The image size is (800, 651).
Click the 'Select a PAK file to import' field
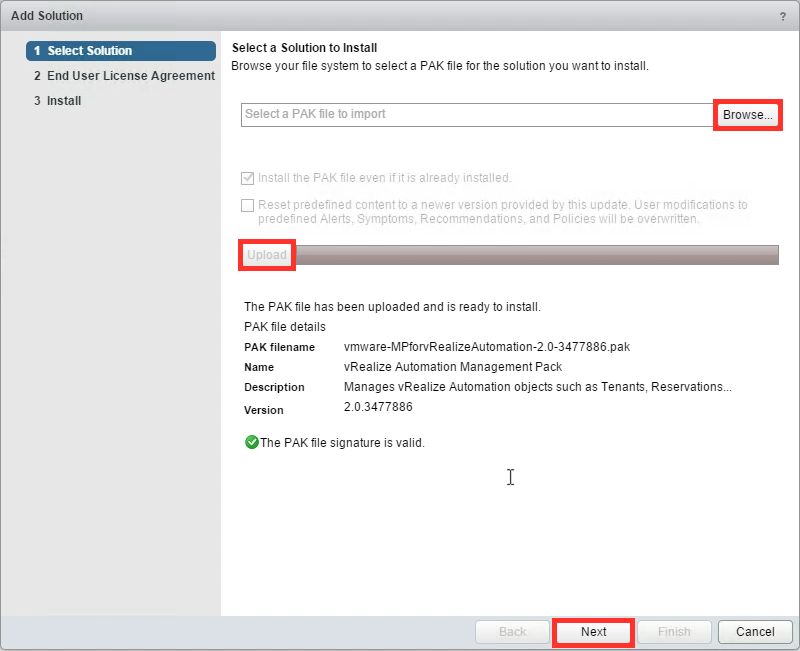(x=477, y=115)
